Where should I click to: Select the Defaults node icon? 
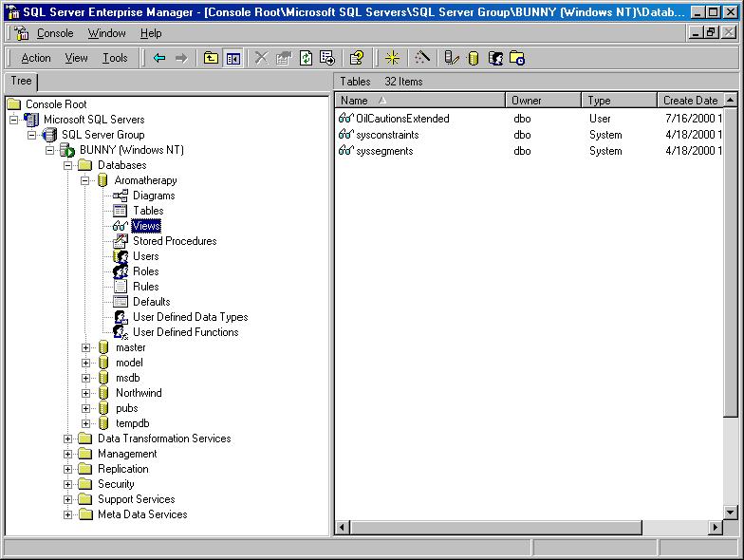click(121, 302)
